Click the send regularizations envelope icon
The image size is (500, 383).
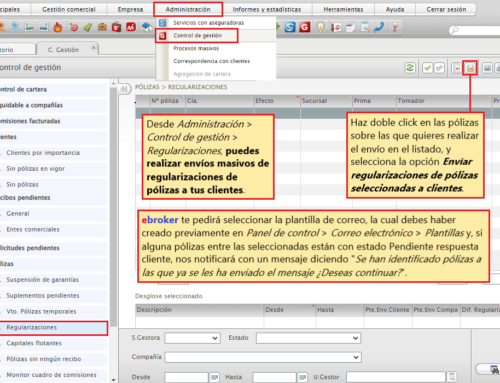click(470, 68)
